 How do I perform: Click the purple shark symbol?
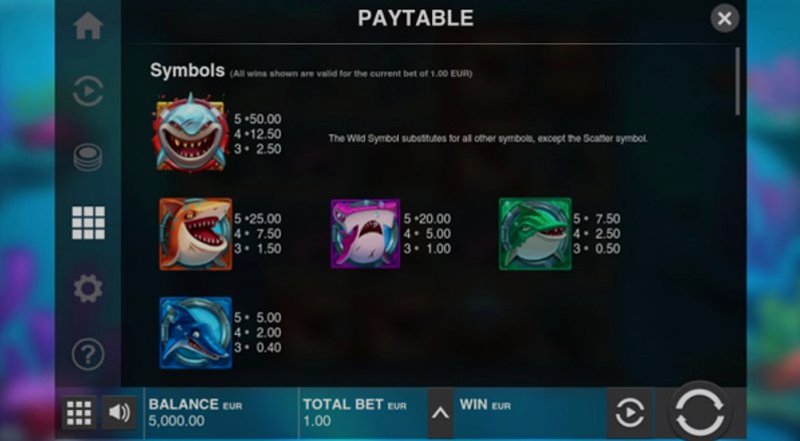[x=365, y=234]
